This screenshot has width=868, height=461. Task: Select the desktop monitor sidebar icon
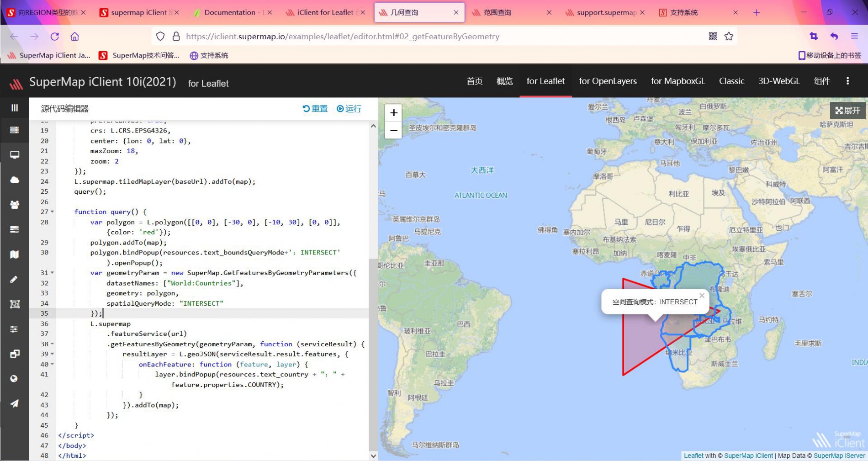[15, 155]
